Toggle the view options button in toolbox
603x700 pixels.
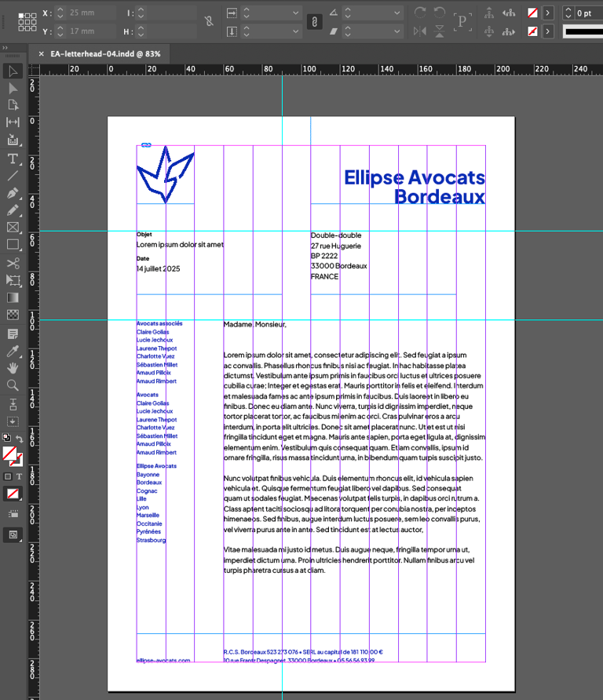(13, 514)
